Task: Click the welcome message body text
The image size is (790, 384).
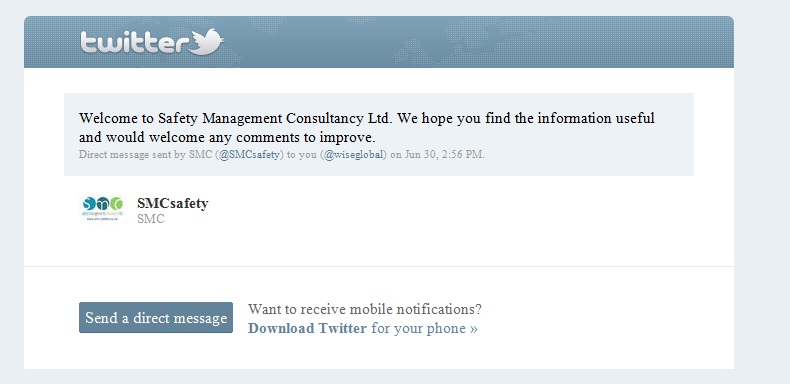Action: [366, 127]
